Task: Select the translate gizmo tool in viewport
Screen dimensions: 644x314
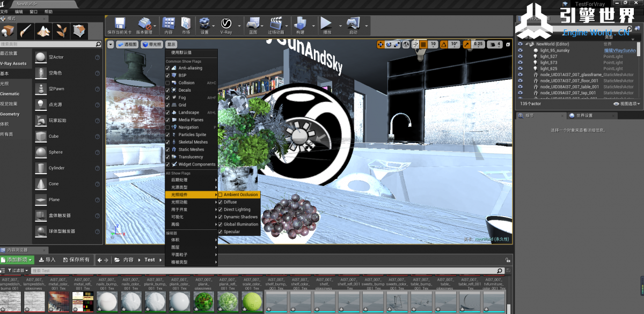Action: (381, 44)
